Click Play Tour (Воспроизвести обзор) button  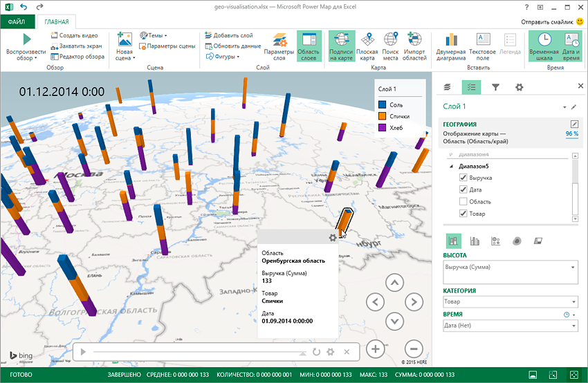tap(26, 46)
